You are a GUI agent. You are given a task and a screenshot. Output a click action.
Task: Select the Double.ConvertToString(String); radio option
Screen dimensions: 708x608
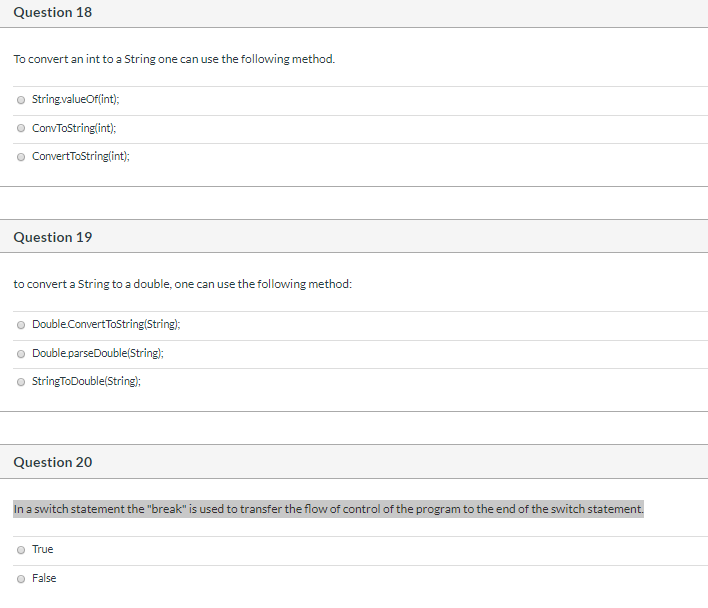[21, 325]
